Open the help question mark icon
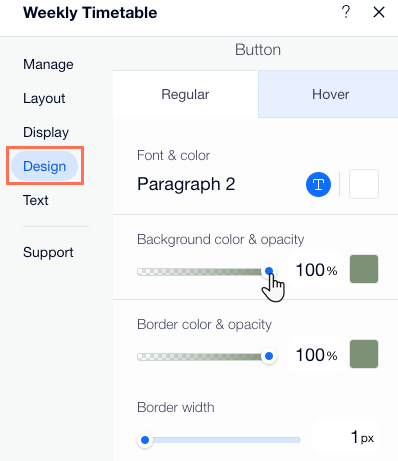This screenshot has height=461, width=398. (346, 12)
